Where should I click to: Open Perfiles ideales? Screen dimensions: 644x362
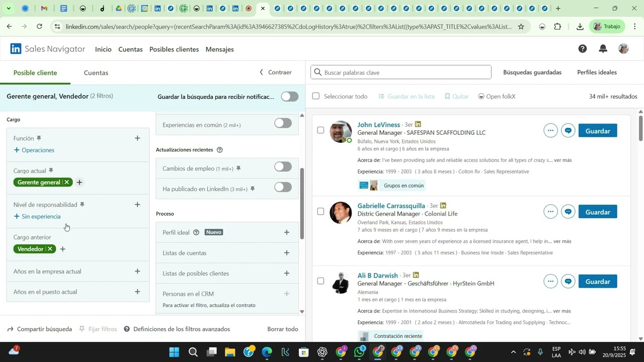pos(597,72)
